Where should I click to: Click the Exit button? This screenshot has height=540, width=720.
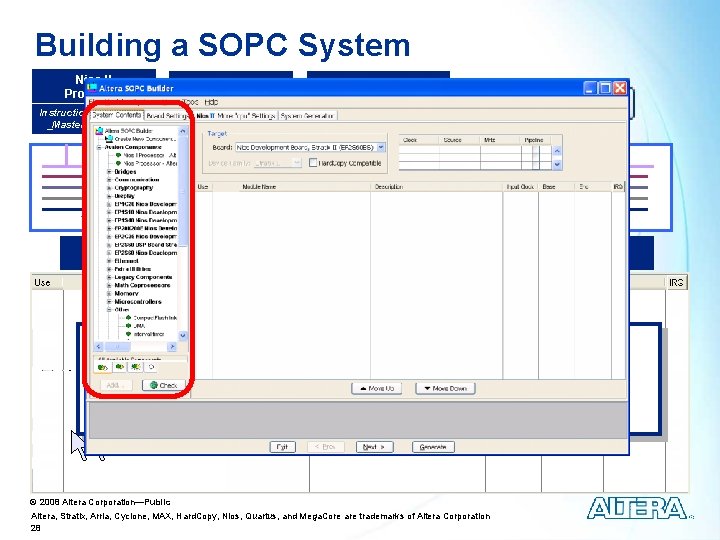tap(282, 447)
